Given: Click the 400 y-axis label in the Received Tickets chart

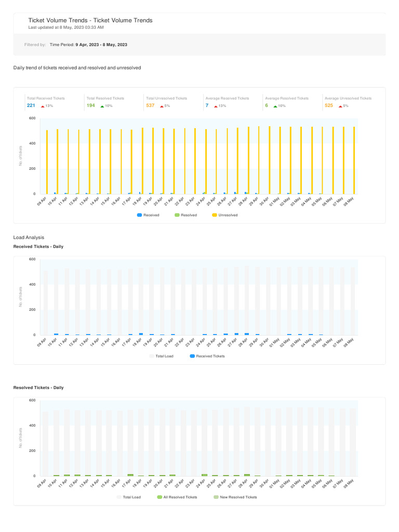Looking at the screenshot, I should (x=32, y=285).
